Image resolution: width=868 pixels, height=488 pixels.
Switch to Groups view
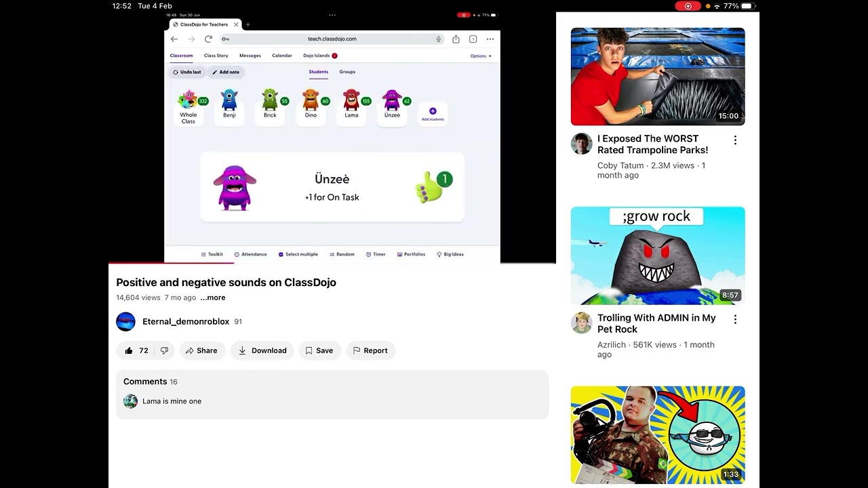[347, 72]
